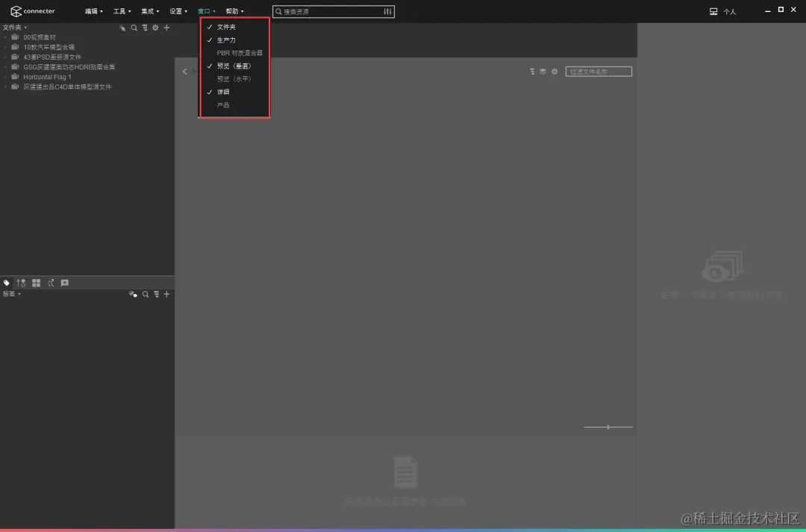Viewport: 806px width, 532px height.
Task: Expand the 00视频素材 folder
Action: (6, 37)
